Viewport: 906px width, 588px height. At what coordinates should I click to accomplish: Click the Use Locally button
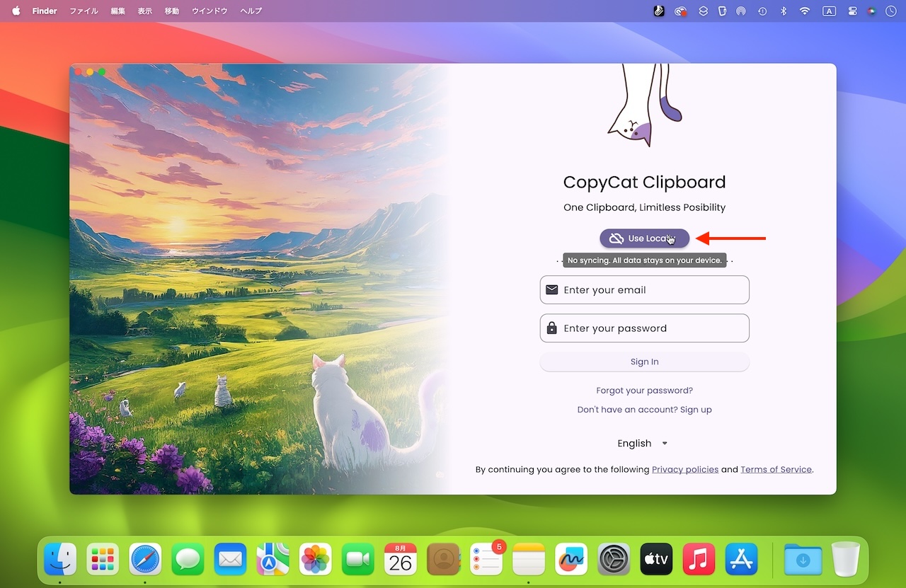(x=644, y=238)
